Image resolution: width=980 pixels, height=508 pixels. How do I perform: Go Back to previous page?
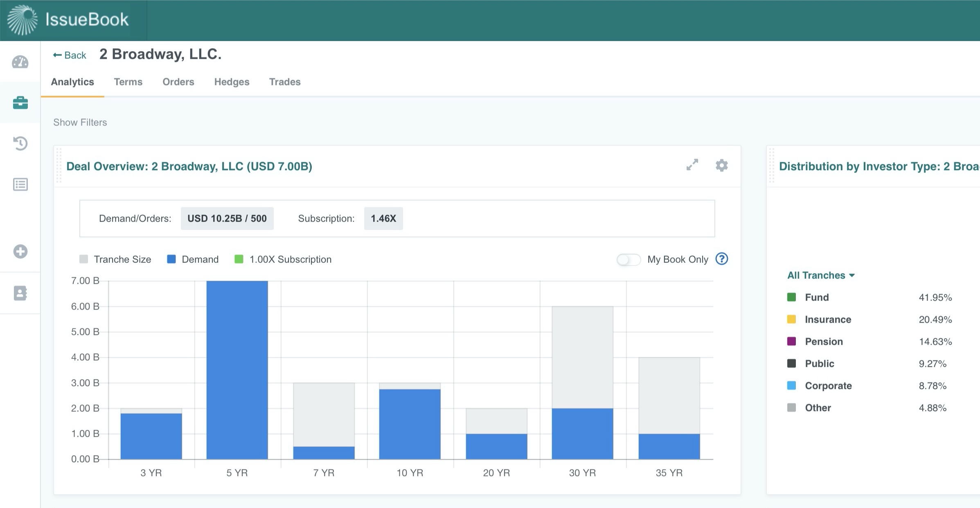click(x=70, y=55)
